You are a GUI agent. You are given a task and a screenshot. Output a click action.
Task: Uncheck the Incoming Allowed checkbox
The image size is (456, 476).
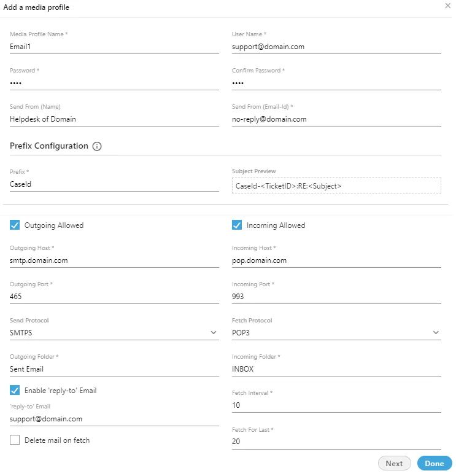(x=237, y=225)
